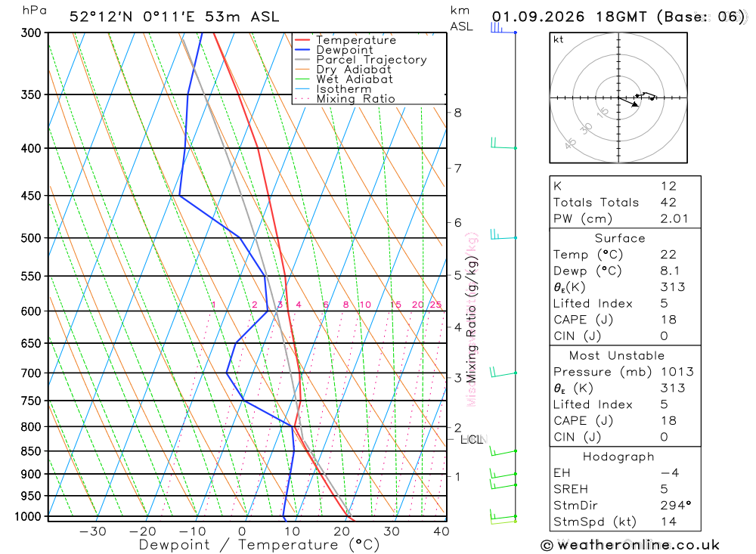Click the LCL marker on altitude axis
Viewport: 756px width, 554px height.
pyautogui.click(x=471, y=439)
